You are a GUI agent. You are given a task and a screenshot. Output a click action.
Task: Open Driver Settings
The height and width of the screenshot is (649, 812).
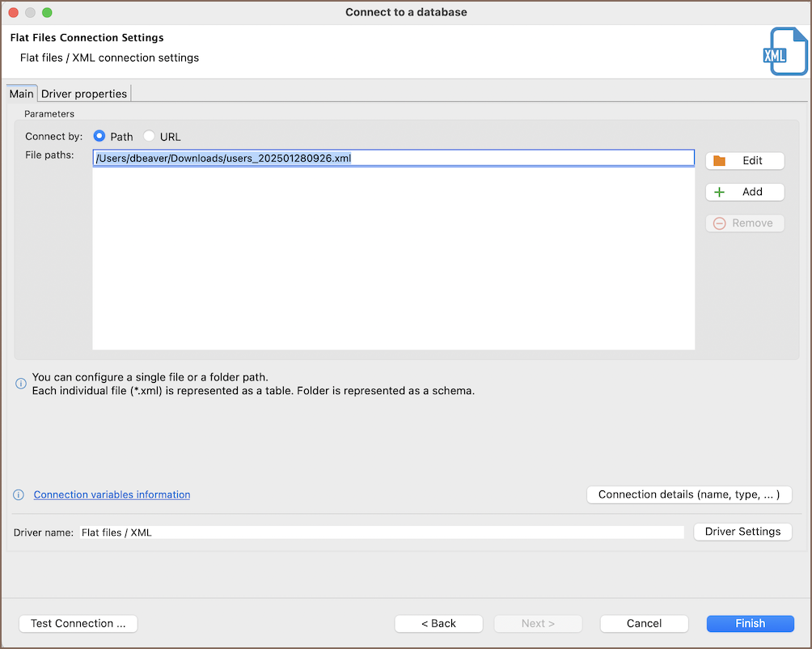pos(742,532)
